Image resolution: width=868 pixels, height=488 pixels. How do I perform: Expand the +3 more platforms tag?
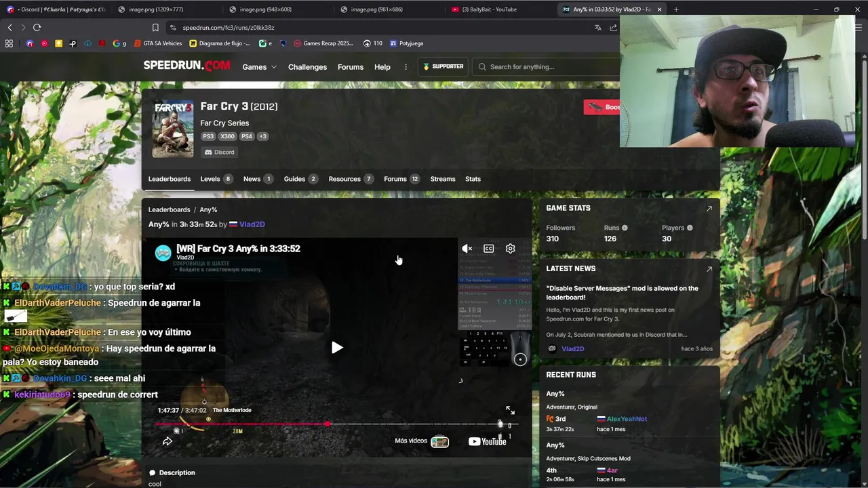(262, 136)
